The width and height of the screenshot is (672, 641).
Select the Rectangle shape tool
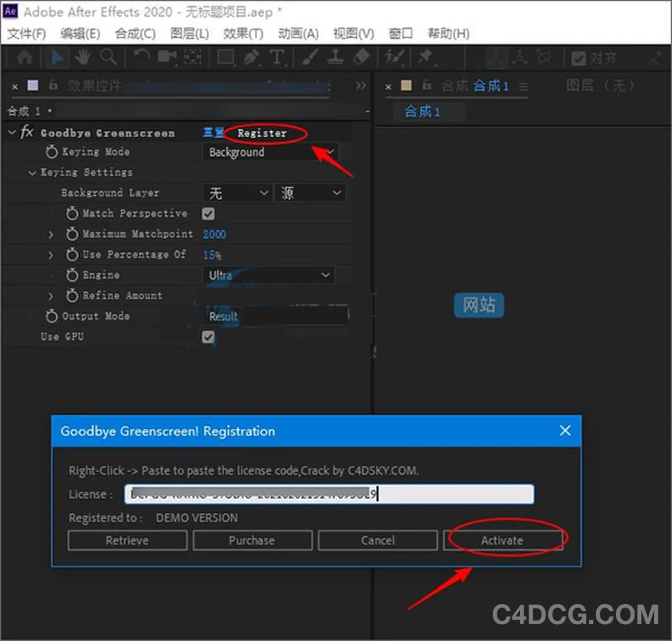pos(226,58)
